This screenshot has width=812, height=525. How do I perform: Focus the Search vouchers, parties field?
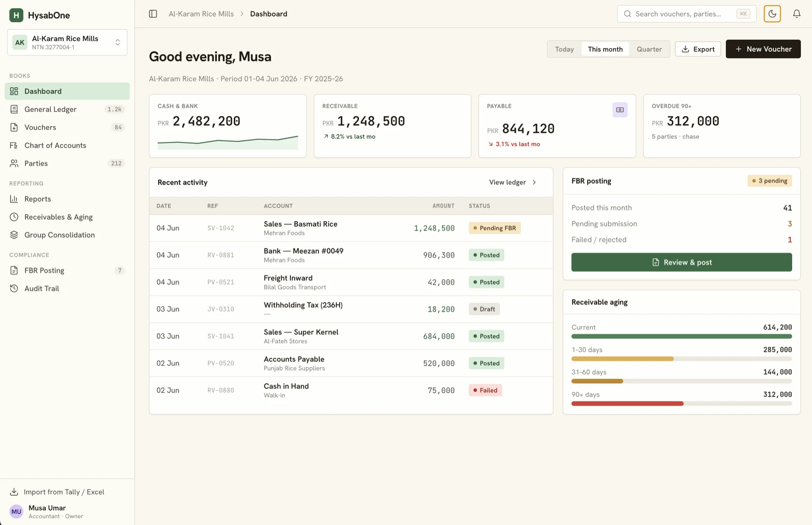pos(686,14)
